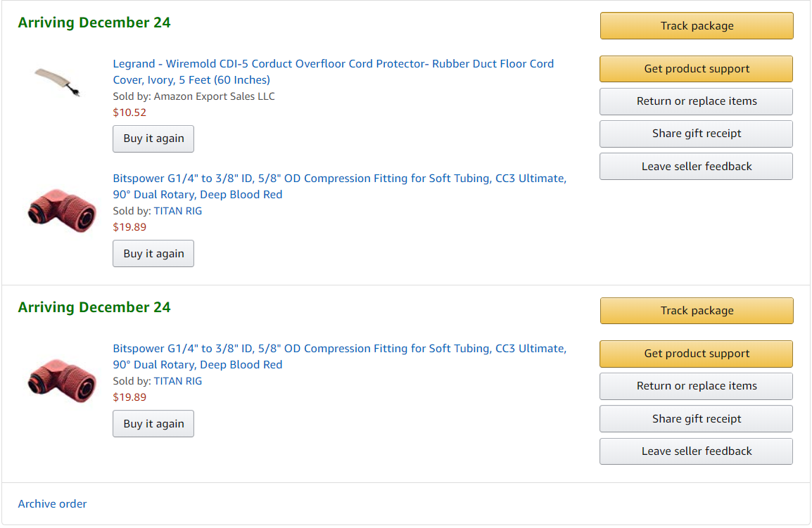
Task: Buy the Legrand cord protector again
Action: (x=153, y=139)
